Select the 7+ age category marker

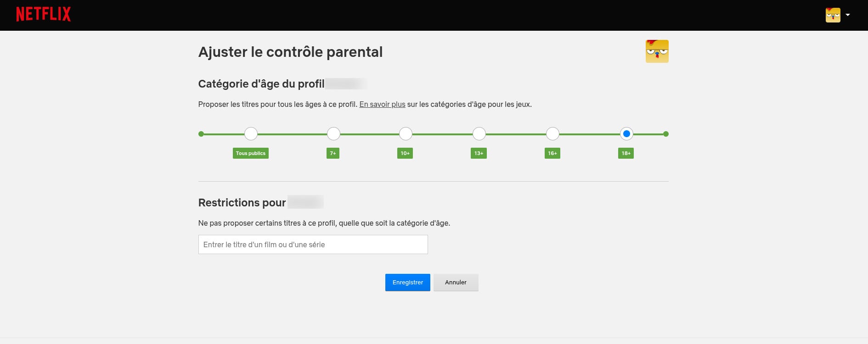(x=333, y=133)
